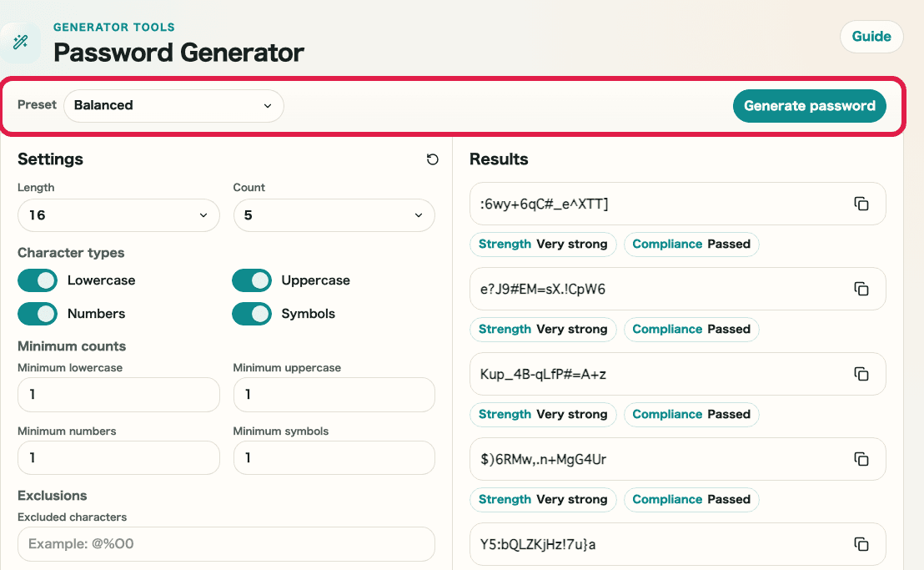This screenshot has width=924, height=570.
Task: Toggle the Numbers character type
Action: pyautogui.click(x=38, y=314)
